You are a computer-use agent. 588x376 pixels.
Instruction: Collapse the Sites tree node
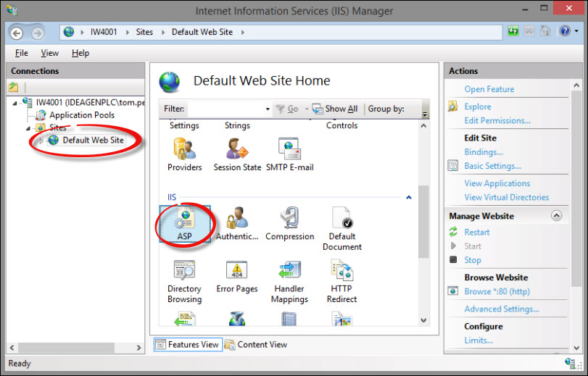pos(28,128)
